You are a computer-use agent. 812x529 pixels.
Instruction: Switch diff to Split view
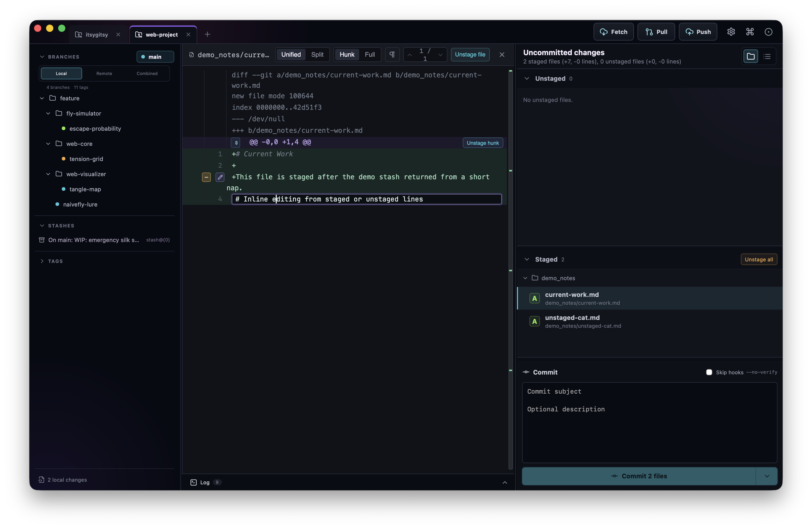[317, 55]
